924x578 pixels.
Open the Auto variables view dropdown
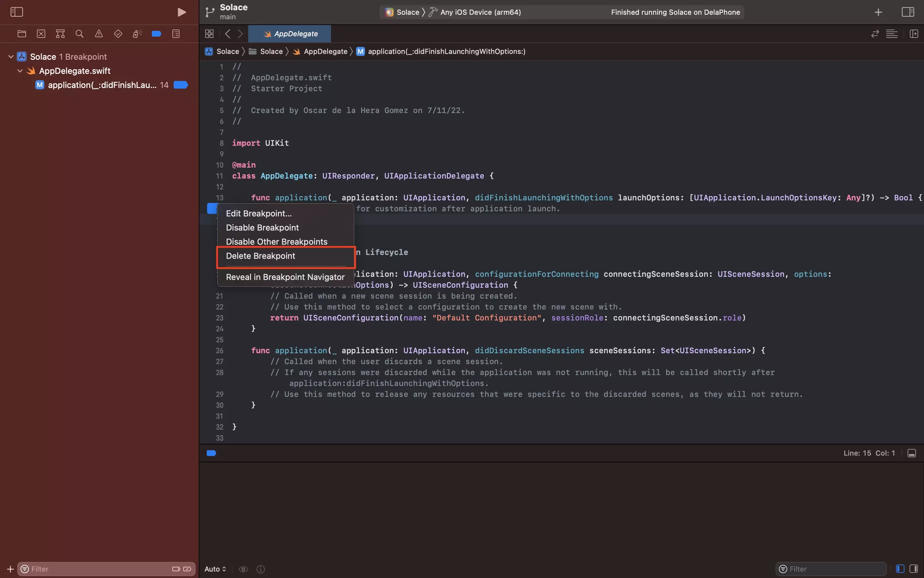pos(215,569)
